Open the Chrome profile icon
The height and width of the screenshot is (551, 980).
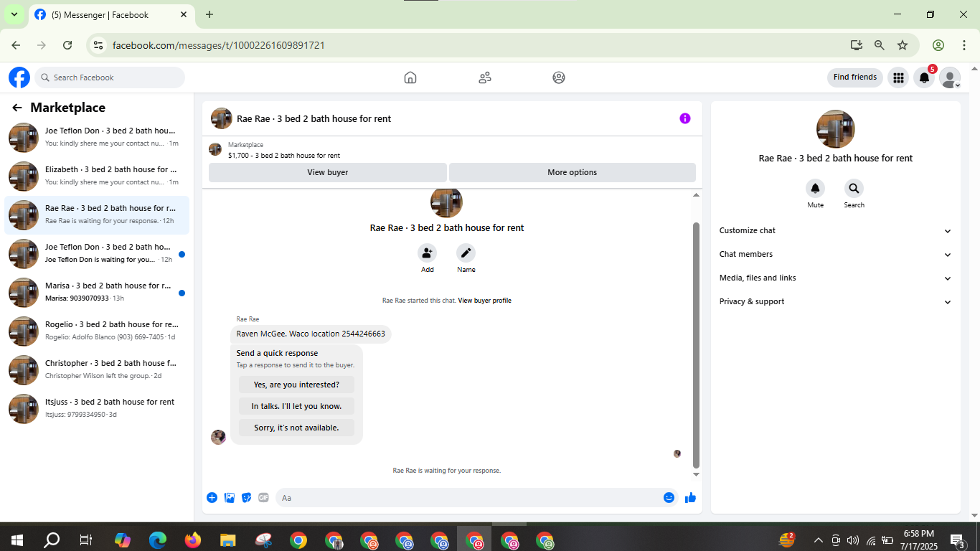(x=938, y=45)
